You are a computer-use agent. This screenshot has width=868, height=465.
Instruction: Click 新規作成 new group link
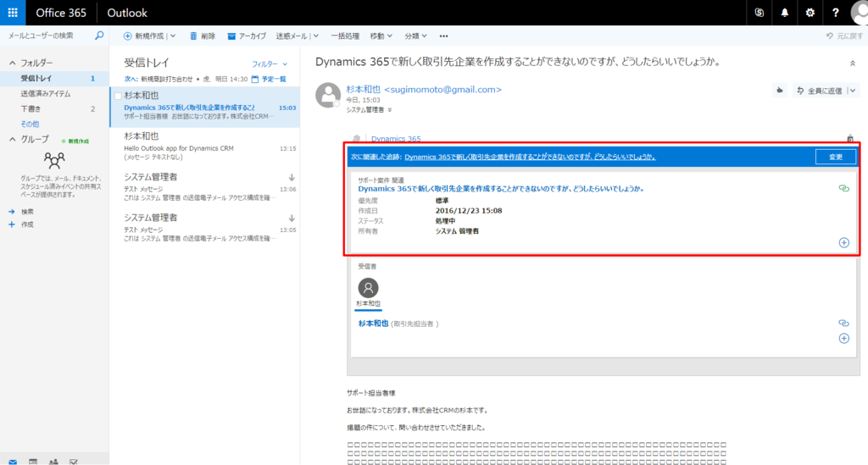click(75, 141)
